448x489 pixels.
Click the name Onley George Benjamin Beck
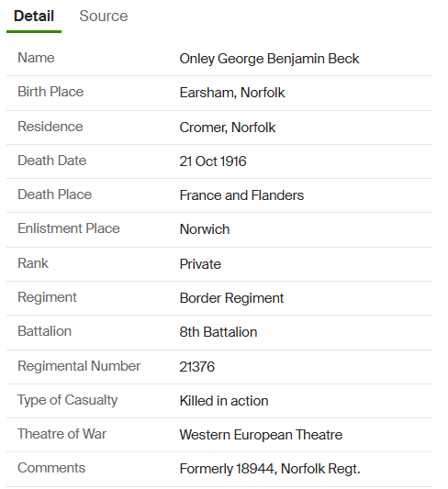point(269,59)
